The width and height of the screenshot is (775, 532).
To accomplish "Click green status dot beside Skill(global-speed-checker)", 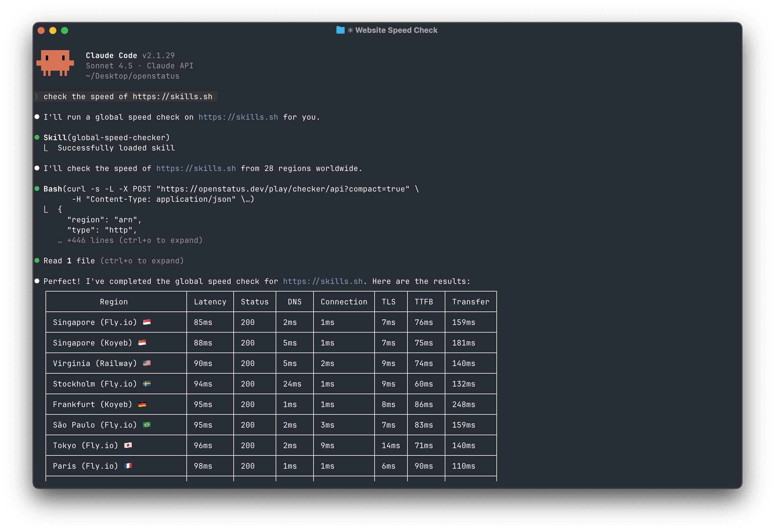I will pyautogui.click(x=37, y=137).
